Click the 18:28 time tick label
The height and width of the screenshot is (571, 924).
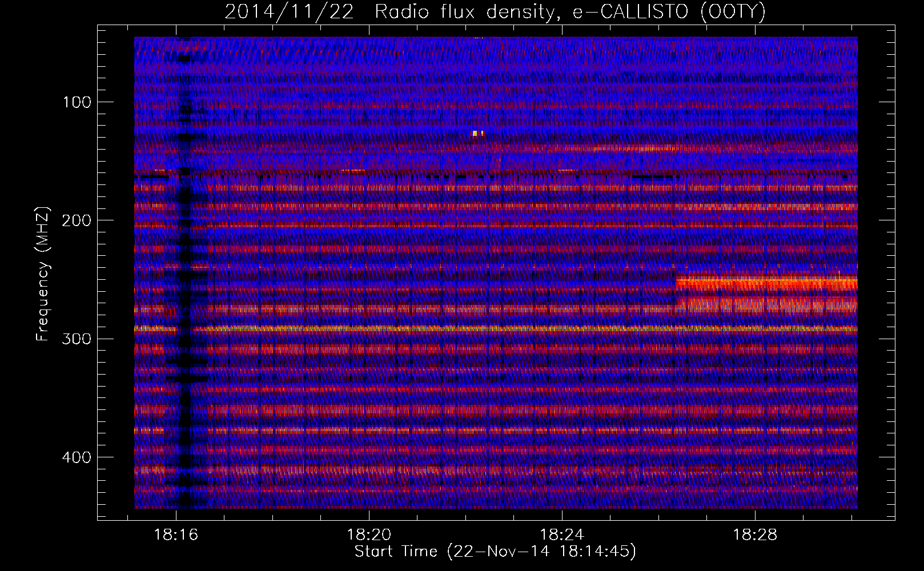(755, 535)
